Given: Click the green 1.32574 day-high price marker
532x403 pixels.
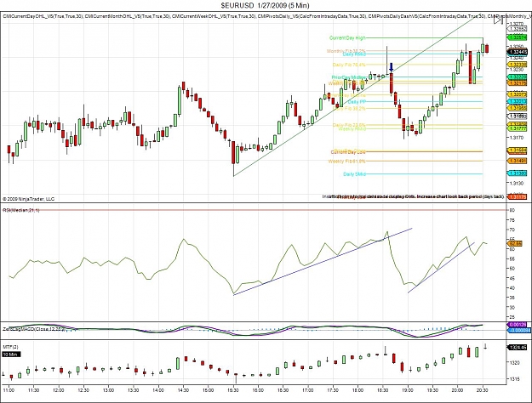Looking at the screenshot, I should click(x=517, y=37).
